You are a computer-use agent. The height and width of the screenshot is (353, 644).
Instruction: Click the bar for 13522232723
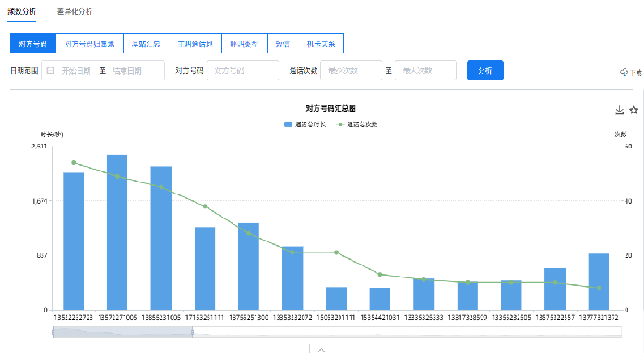point(74,241)
